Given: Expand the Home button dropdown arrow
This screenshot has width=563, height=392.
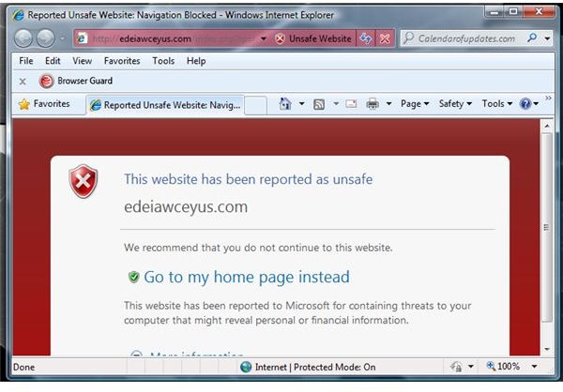Looking at the screenshot, I should click(x=301, y=104).
